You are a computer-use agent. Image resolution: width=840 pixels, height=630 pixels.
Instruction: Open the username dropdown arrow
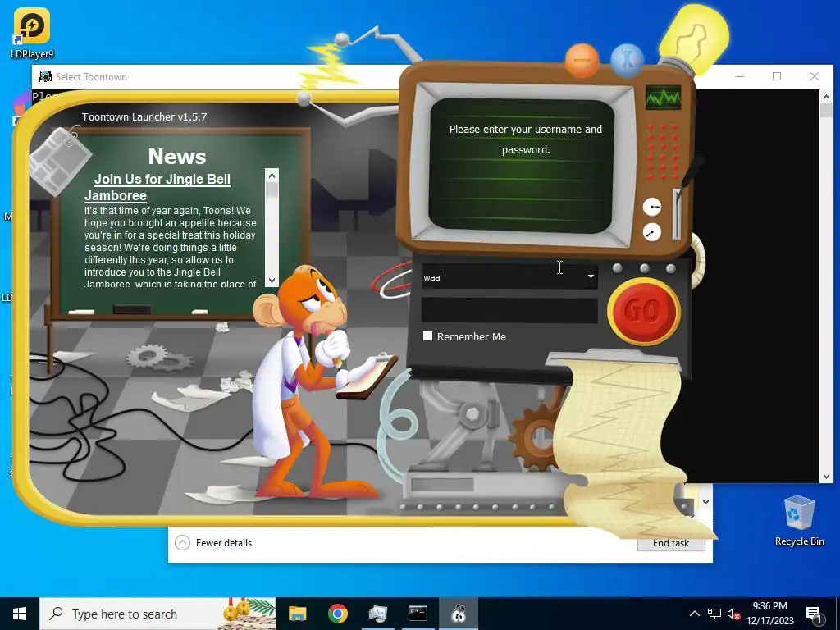[591, 276]
